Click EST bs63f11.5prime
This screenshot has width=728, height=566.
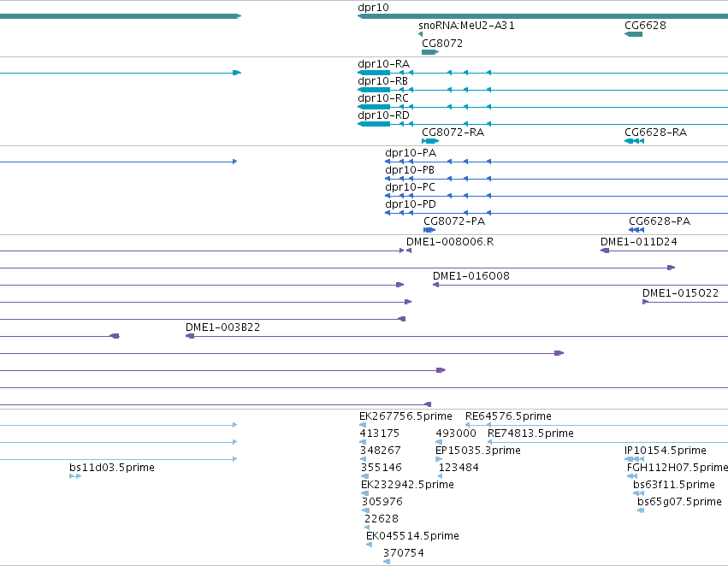pyautogui.click(x=674, y=486)
